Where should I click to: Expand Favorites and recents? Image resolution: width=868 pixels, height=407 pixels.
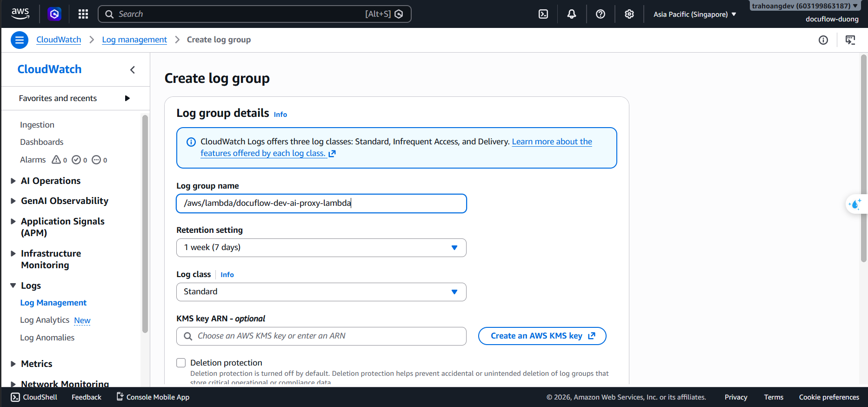pos(75,98)
